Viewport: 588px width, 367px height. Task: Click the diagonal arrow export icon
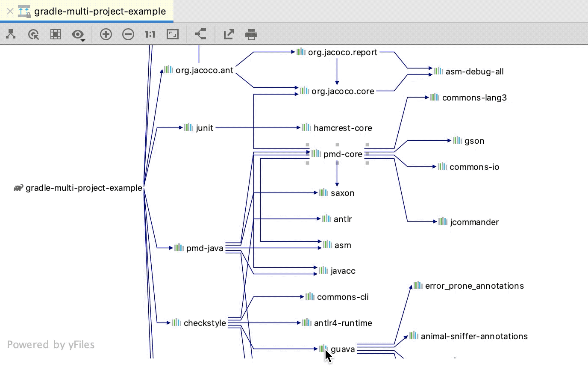coord(229,35)
